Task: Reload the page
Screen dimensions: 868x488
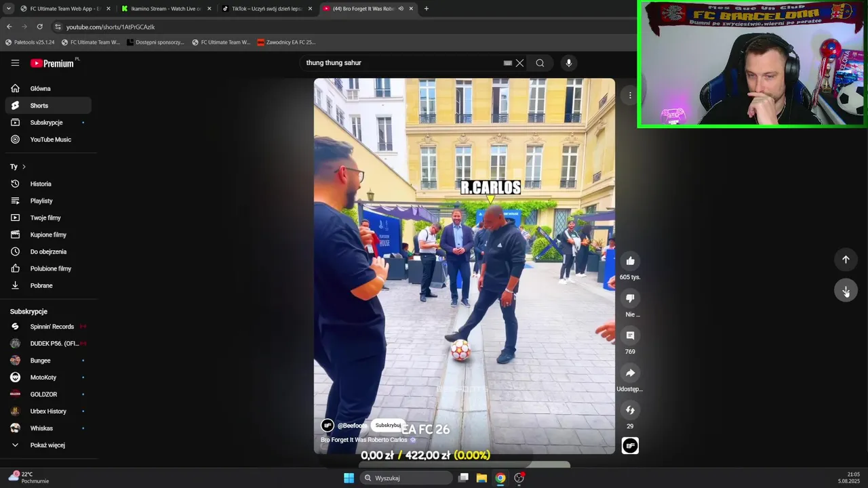Action: (x=39, y=26)
